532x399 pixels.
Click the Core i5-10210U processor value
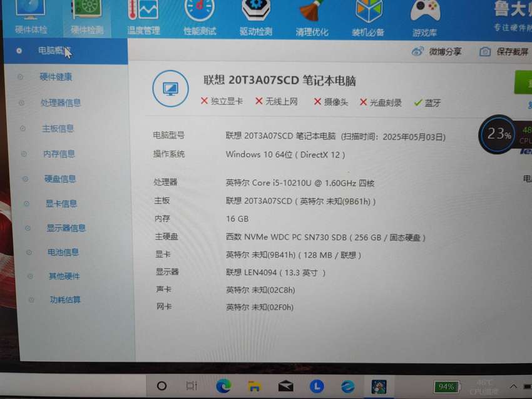tap(300, 183)
